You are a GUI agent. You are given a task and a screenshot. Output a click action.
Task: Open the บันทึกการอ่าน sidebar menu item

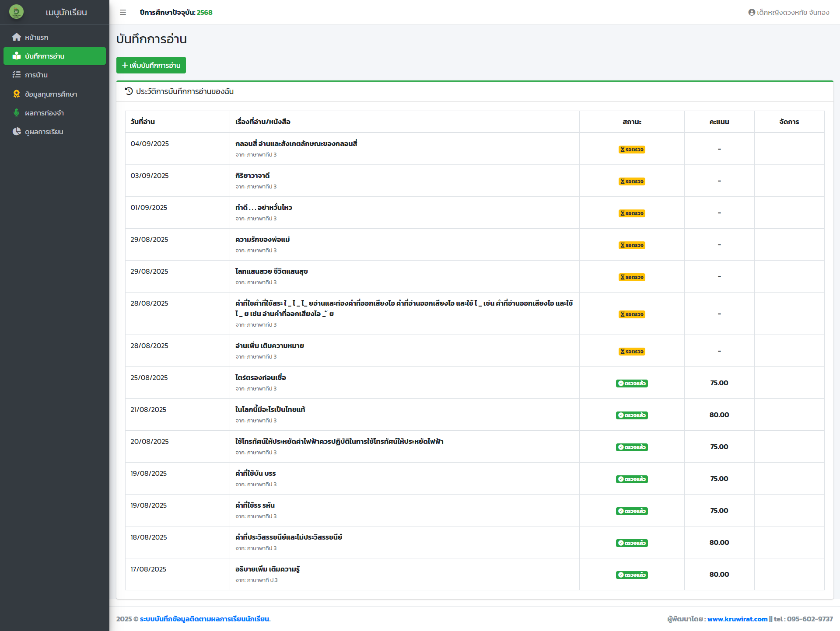pos(55,56)
